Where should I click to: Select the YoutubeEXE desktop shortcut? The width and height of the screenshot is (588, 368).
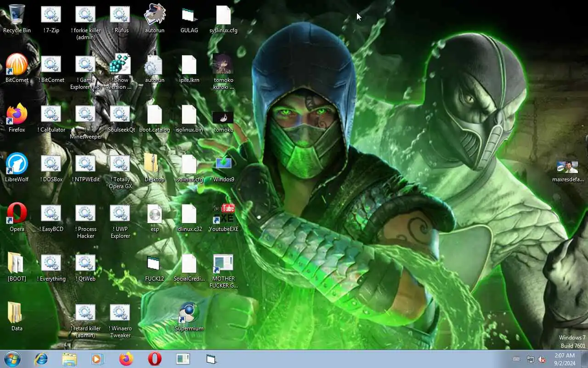pyautogui.click(x=223, y=218)
